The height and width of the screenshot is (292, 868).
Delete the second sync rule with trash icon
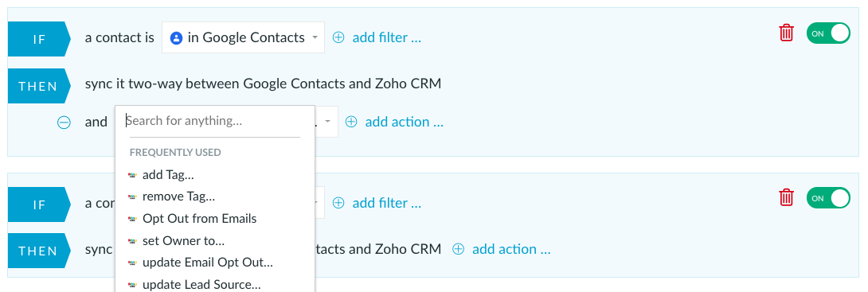click(x=786, y=197)
